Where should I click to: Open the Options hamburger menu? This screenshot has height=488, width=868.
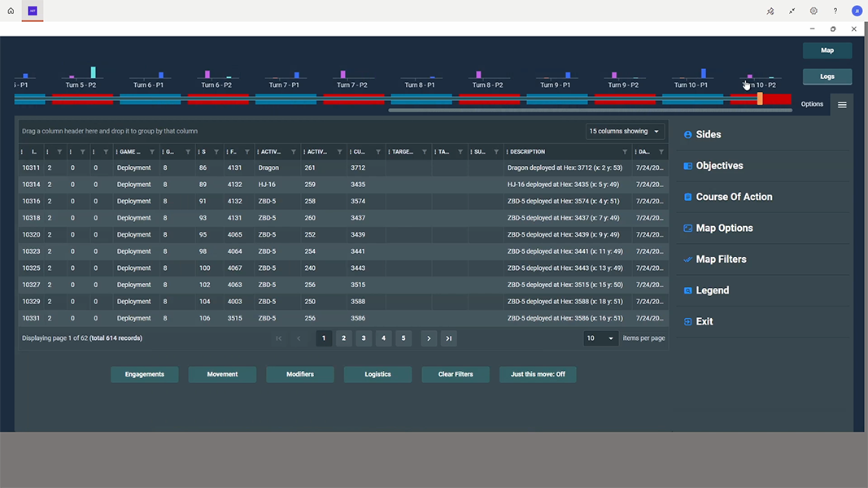point(842,104)
